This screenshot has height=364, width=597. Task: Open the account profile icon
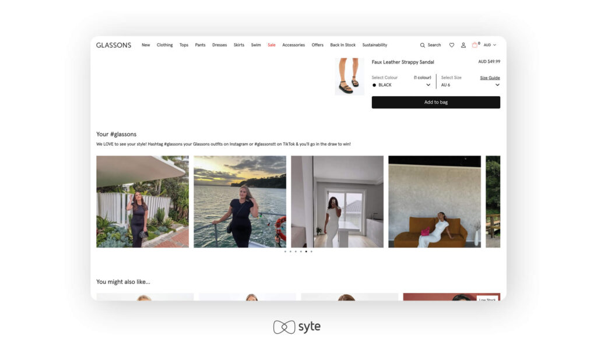pyautogui.click(x=463, y=45)
